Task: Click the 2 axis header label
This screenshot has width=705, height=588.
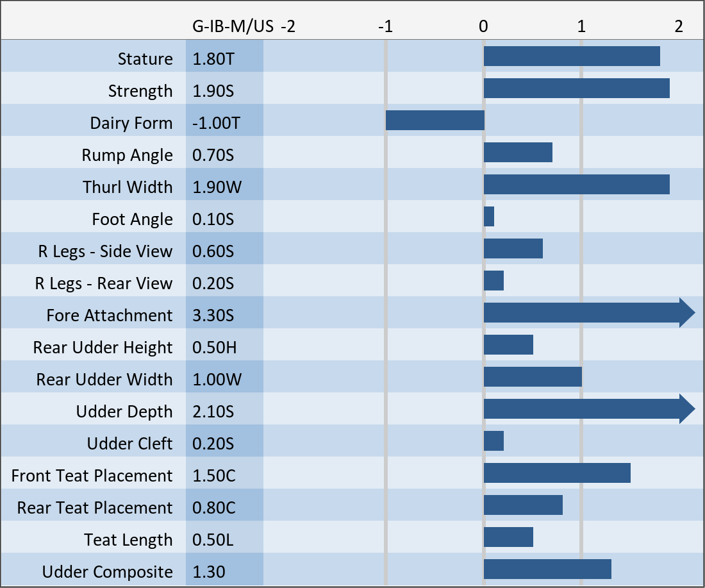Action: pos(679,27)
